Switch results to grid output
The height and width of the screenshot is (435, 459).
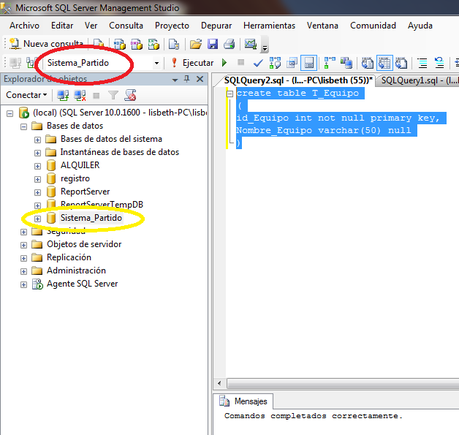point(384,63)
